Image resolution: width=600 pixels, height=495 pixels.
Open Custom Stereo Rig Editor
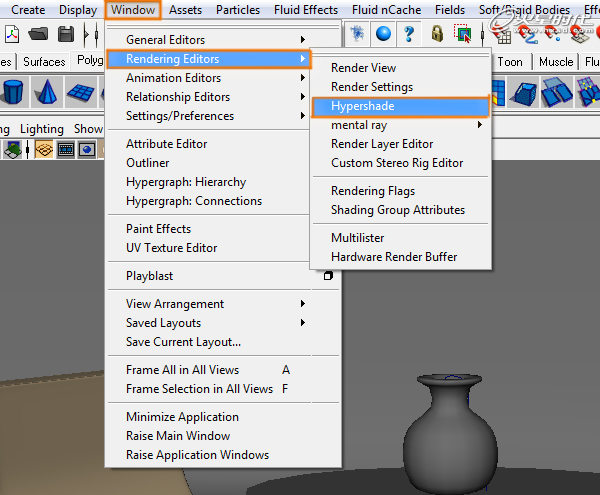point(401,163)
